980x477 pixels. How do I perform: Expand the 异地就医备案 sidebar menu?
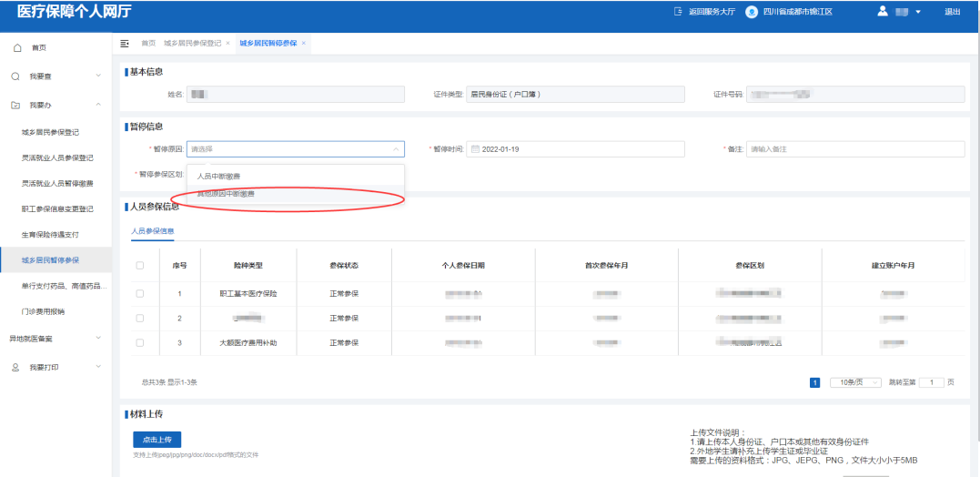click(x=98, y=339)
